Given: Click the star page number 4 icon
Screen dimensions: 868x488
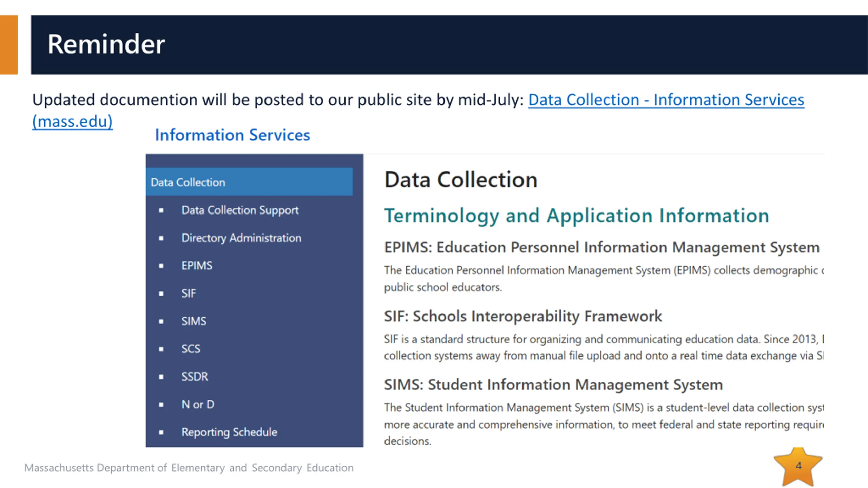Looking at the screenshot, I should pos(798,466).
